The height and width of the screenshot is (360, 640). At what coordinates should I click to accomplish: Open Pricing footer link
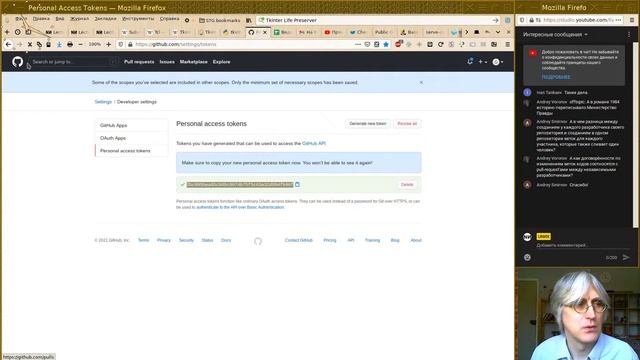click(x=330, y=240)
